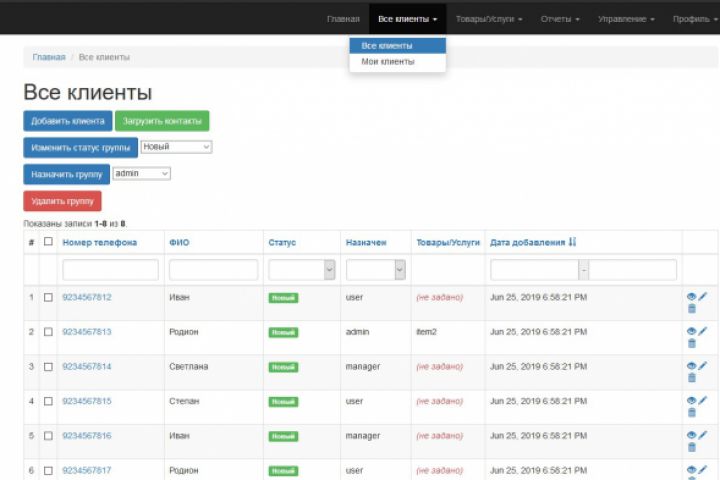The image size is (720, 480).
Task: Open the Статус column filter dropdown
Action: (x=302, y=270)
